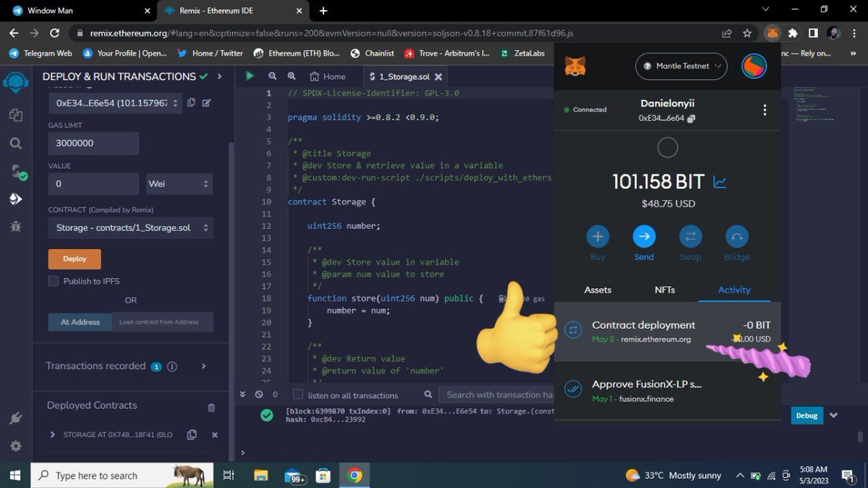
Task: Click the green run script play icon
Action: coord(250,76)
